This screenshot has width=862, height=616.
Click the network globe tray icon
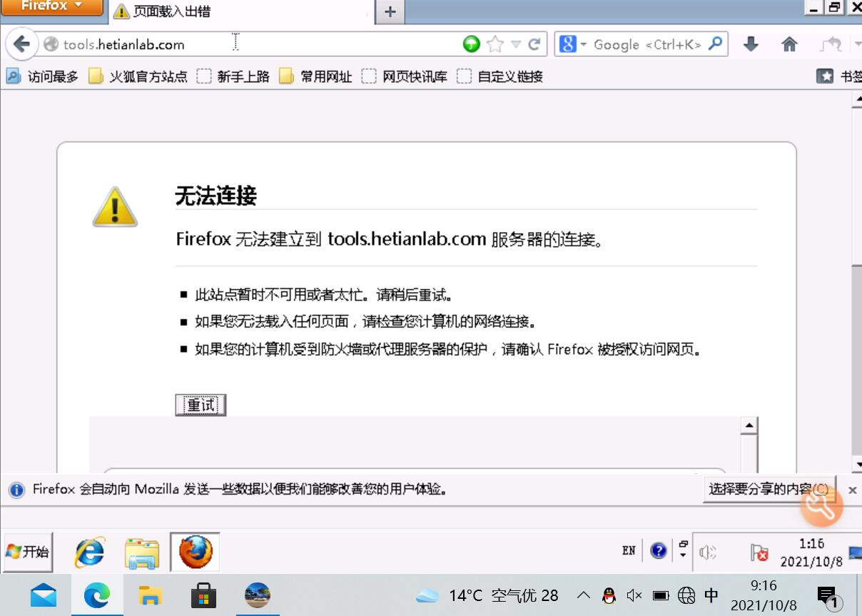click(x=686, y=595)
